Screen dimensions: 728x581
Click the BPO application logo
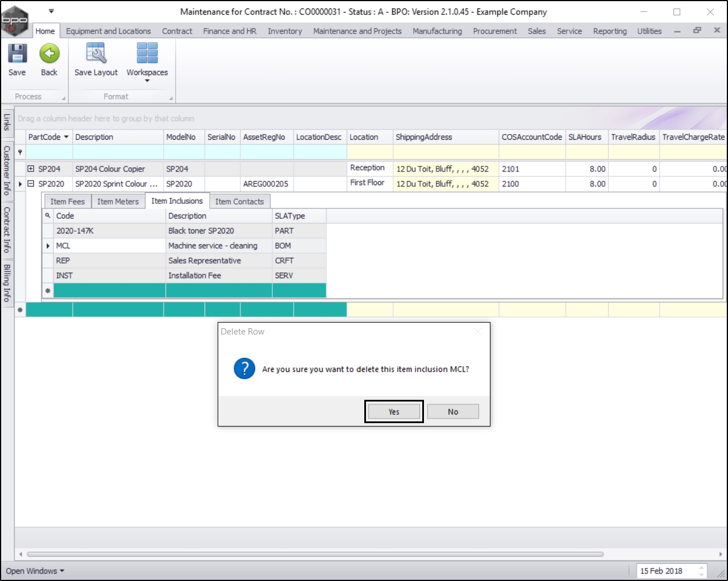click(x=15, y=20)
